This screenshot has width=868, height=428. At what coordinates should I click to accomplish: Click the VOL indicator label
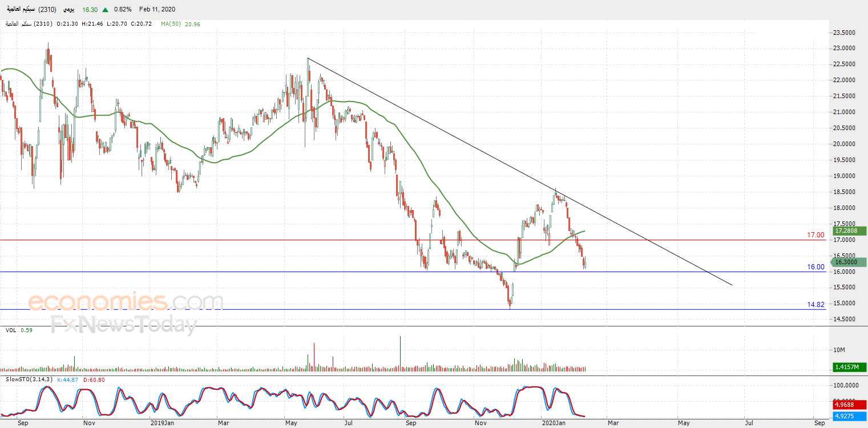pos(11,330)
